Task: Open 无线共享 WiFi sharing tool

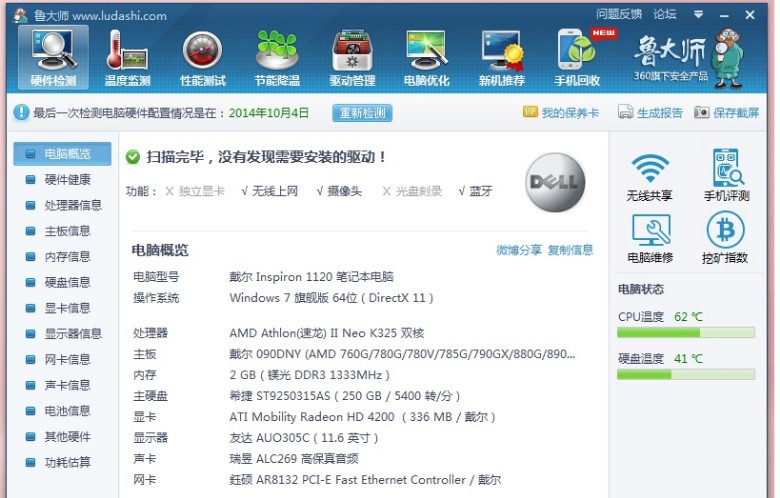Action: click(650, 176)
